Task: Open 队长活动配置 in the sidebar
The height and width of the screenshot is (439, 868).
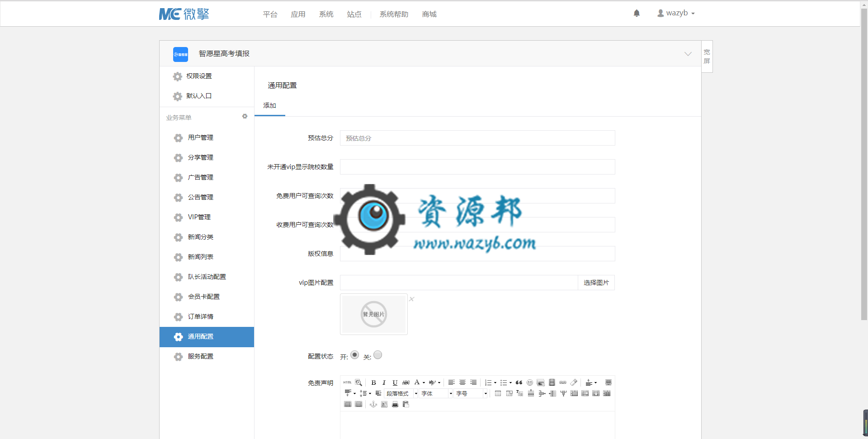Action: point(207,277)
